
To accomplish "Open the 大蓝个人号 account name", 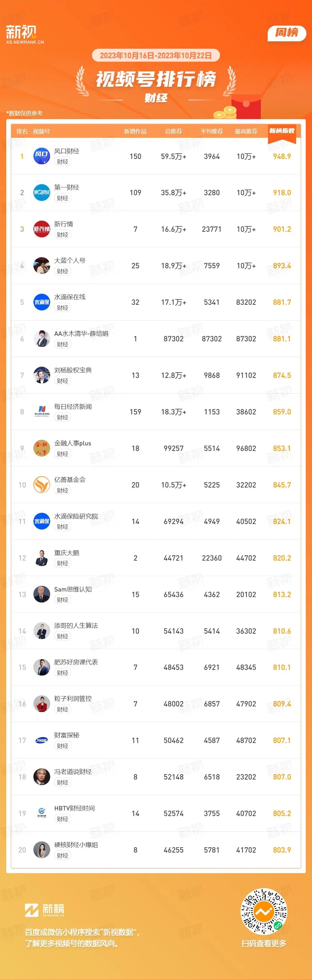I will (70, 260).
